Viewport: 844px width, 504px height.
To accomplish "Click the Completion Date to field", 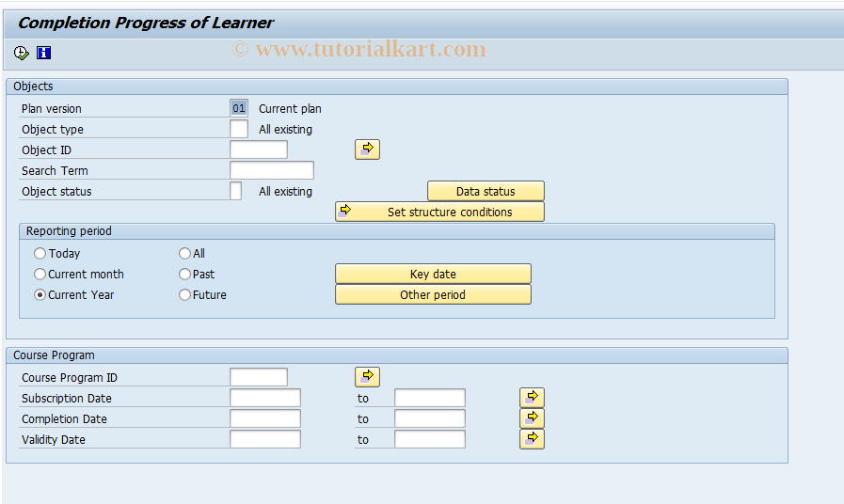I will click(430, 418).
